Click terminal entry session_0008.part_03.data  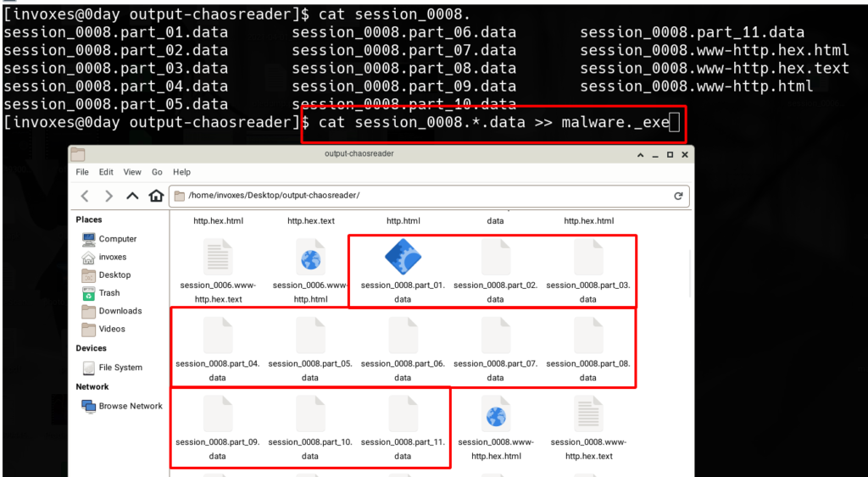point(115,68)
